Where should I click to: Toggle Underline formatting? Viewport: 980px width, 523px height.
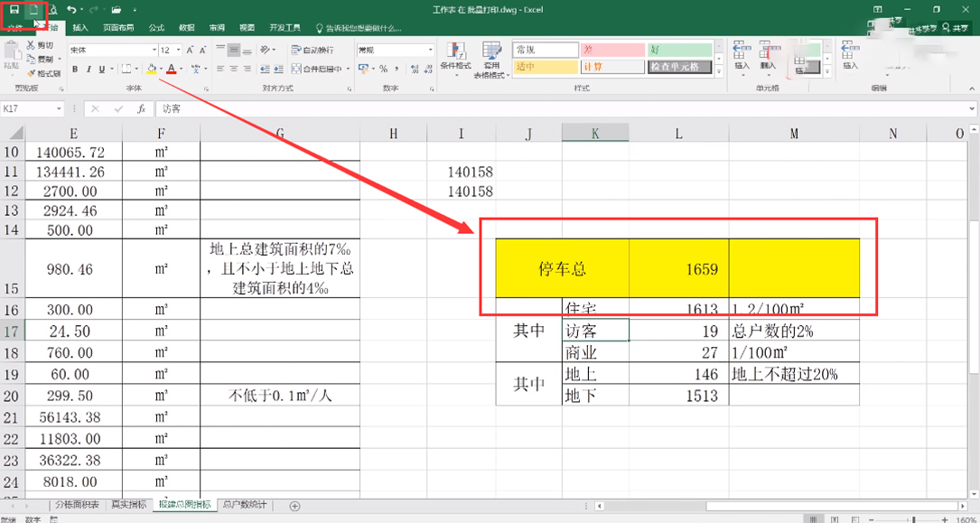coord(102,69)
